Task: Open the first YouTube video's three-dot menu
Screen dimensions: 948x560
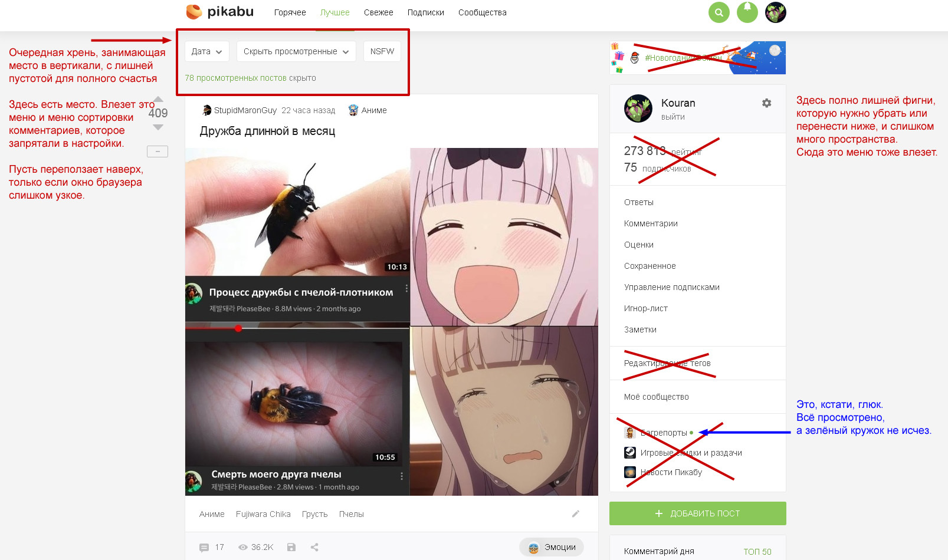Action: [406, 289]
